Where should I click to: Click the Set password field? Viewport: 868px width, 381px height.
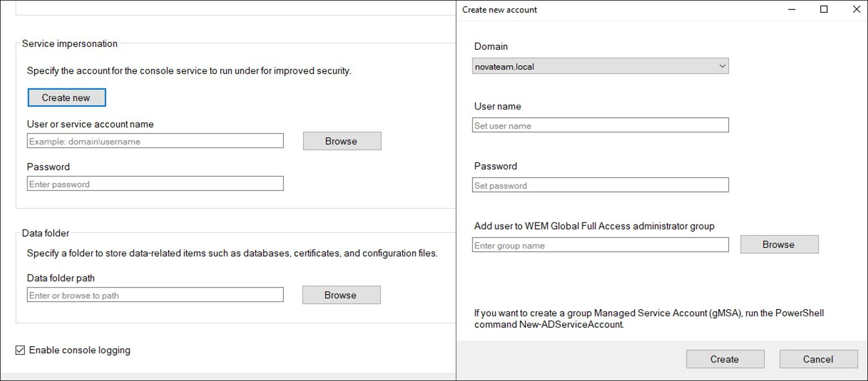pyautogui.click(x=600, y=185)
